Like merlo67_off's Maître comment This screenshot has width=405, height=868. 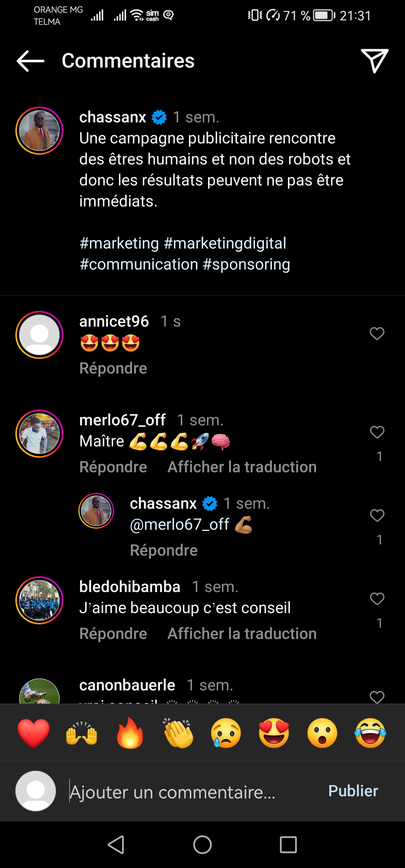(x=377, y=432)
